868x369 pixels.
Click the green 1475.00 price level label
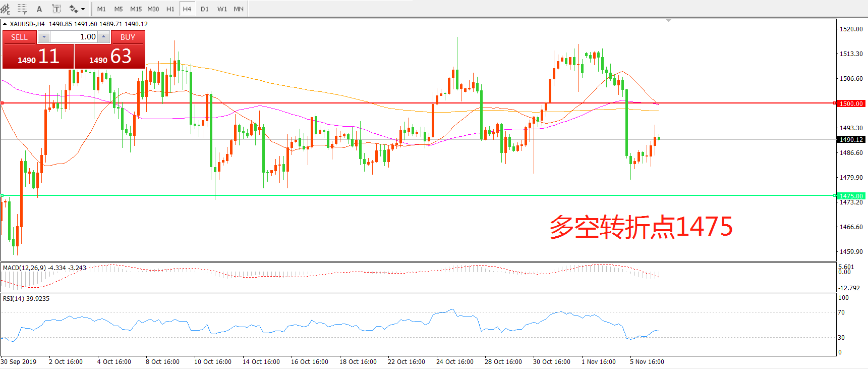851,196
